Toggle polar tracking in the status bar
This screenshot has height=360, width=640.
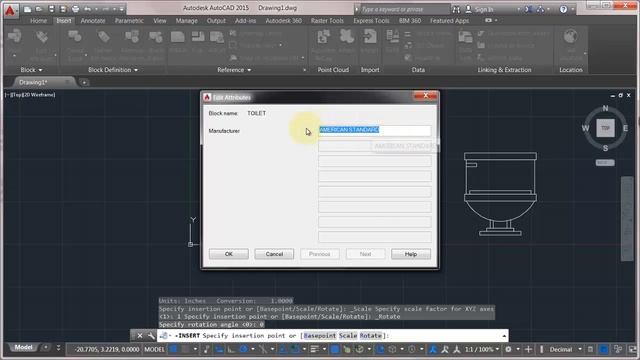244,349
